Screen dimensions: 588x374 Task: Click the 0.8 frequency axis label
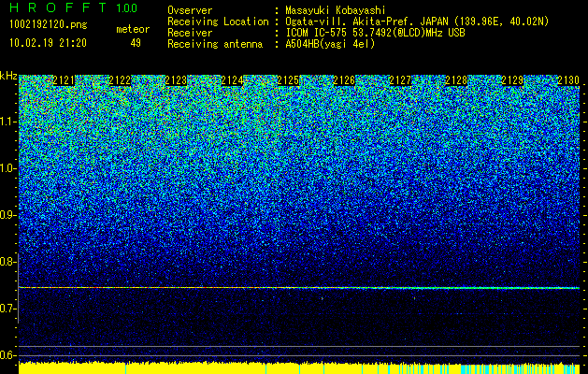click(7, 262)
